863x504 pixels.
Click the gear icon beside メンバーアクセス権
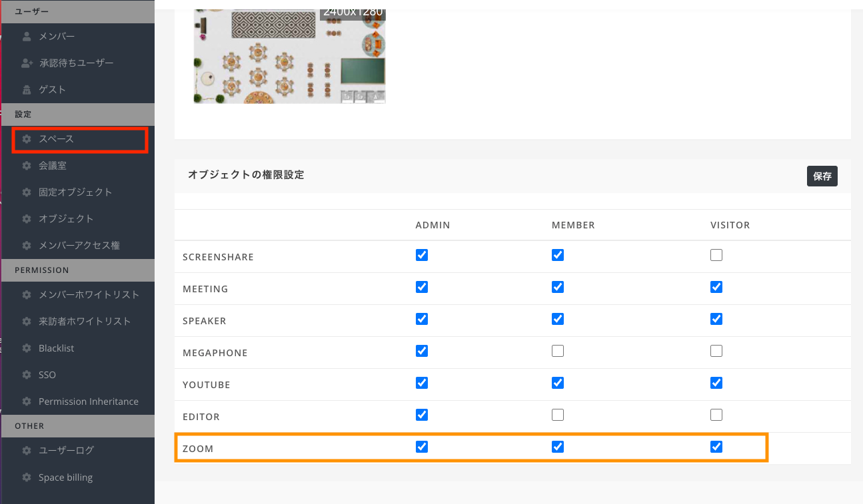27,245
